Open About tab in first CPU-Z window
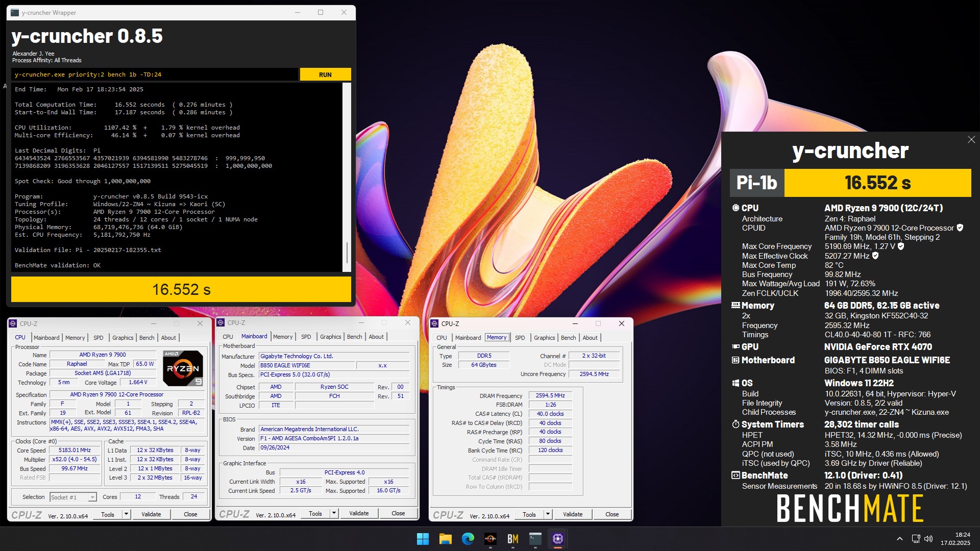 tap(168, 338)
